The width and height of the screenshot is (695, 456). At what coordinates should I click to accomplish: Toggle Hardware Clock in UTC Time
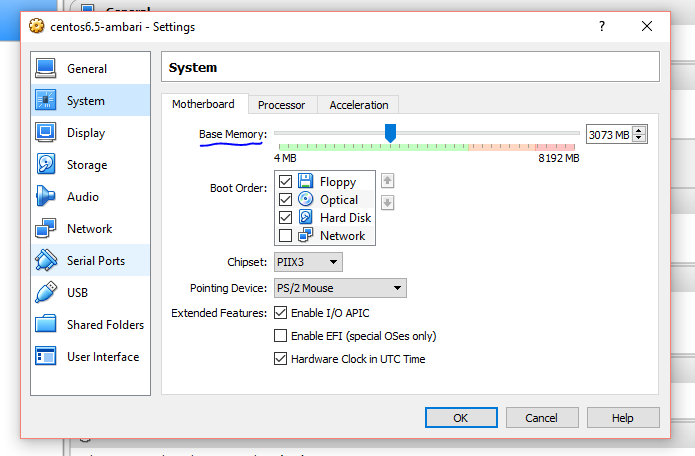(280, 359)
